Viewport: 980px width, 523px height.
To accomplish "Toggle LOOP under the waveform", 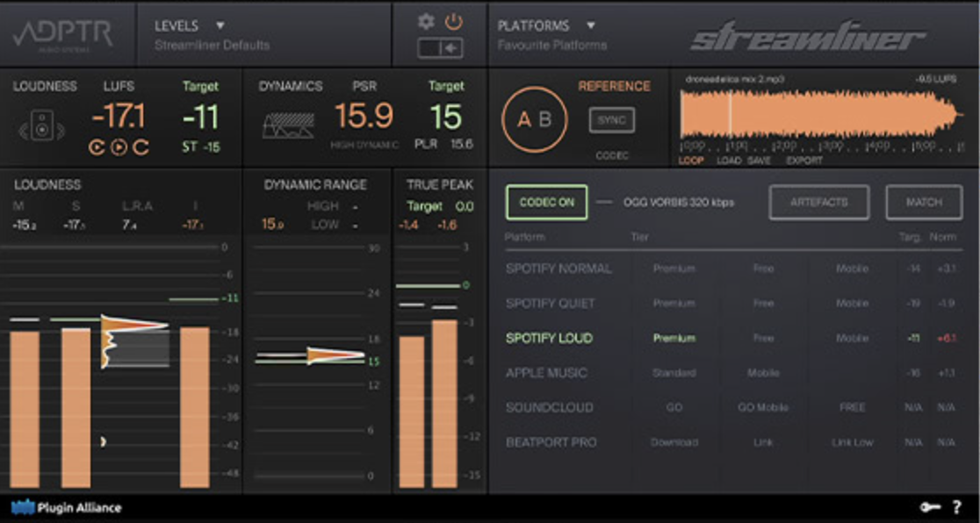I will (690, 161).
